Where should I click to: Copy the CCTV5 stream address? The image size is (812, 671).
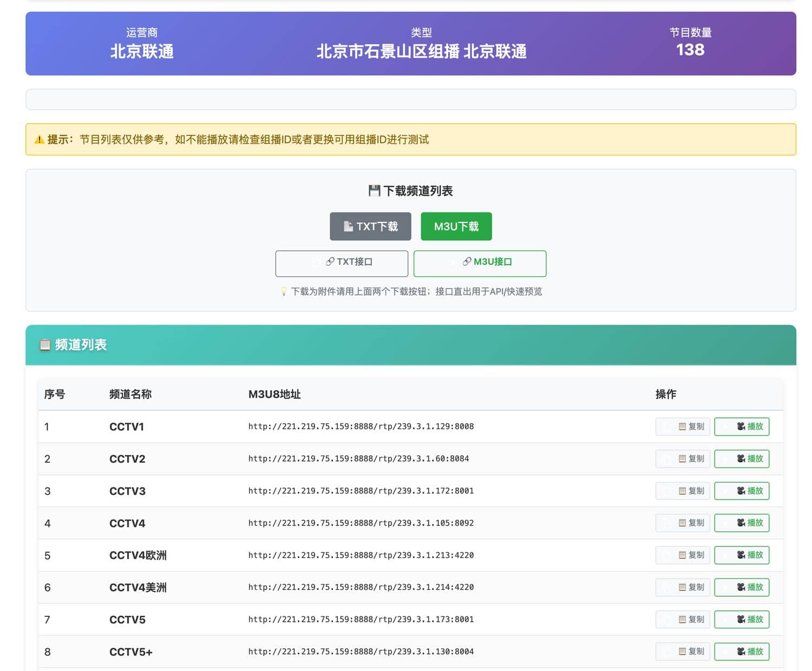coord(682,620)
